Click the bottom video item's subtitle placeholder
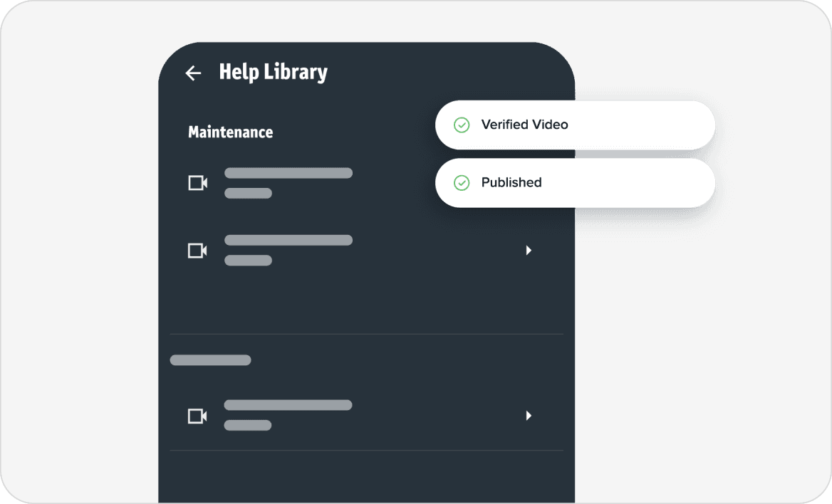This screenshot has height=504, width=832. click(x=248, y=426)
